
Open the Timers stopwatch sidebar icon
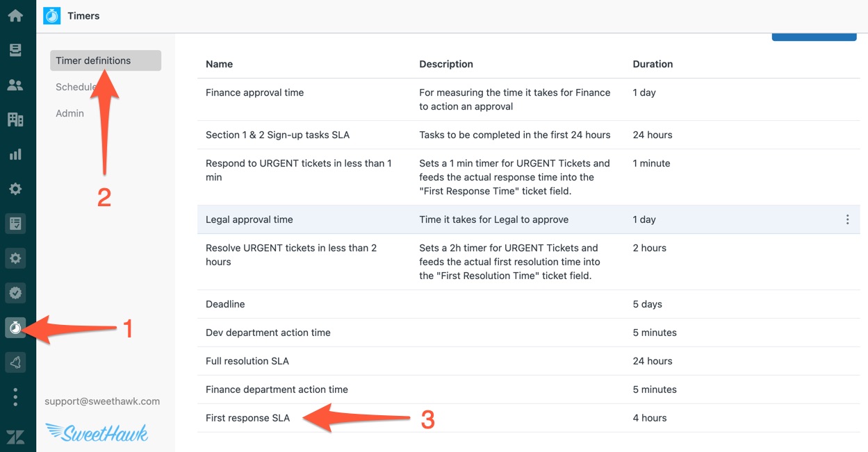(15, 328)
